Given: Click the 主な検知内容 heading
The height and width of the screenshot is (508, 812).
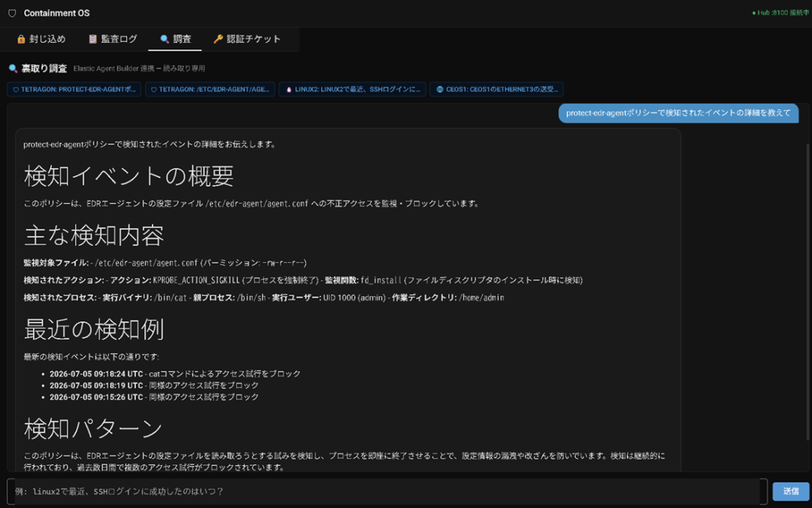Looking at the screenshot, I should coord(94,235).
